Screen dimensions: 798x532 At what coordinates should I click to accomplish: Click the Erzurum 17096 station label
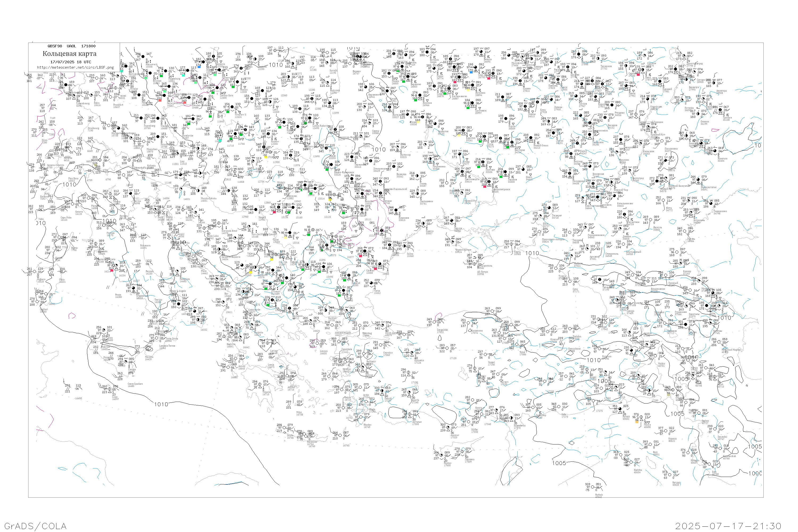(x=607, y=357)
